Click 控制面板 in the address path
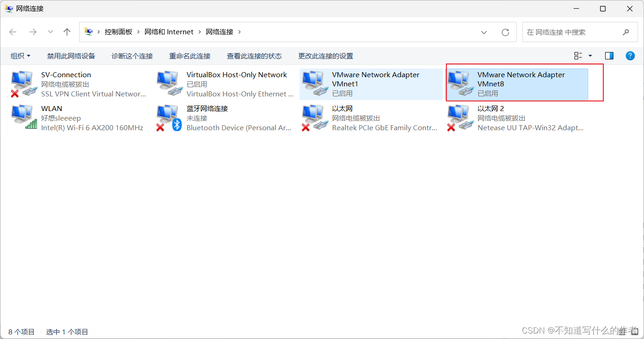Screen dimensions: 644x339 [118, 32]
